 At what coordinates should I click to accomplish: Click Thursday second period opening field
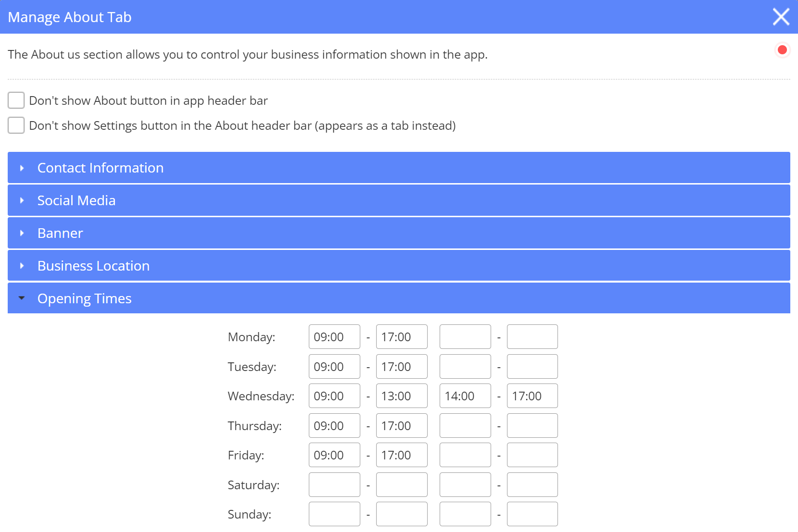[x=465, y=426]
